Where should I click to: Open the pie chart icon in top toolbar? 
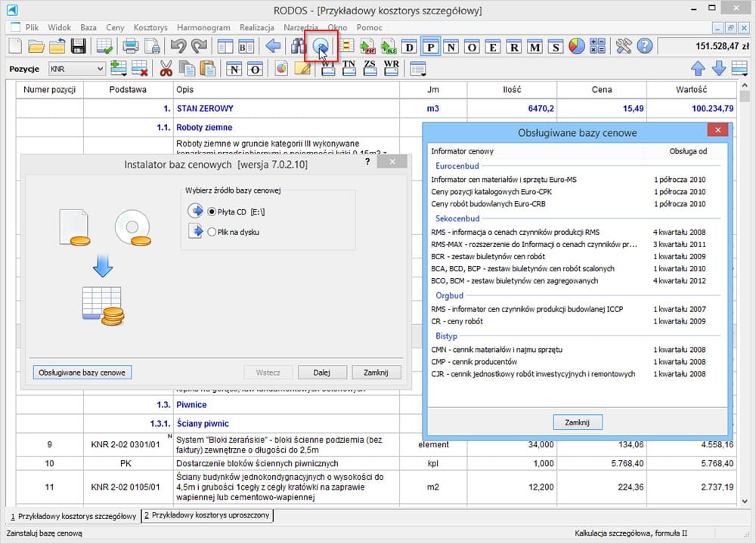577,47
